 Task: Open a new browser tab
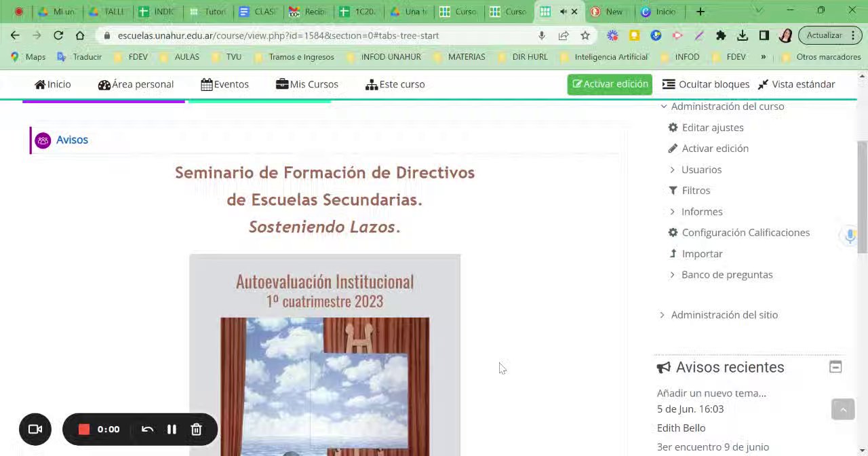[x=701, y=12]
